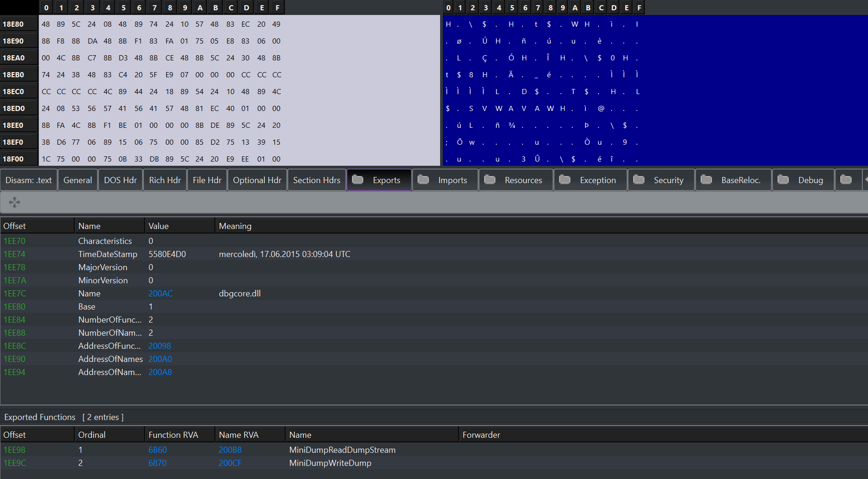Select the MiniDumpWriteDump export name
This screenshot has height=479, width=868.
(x=330, y=463)
